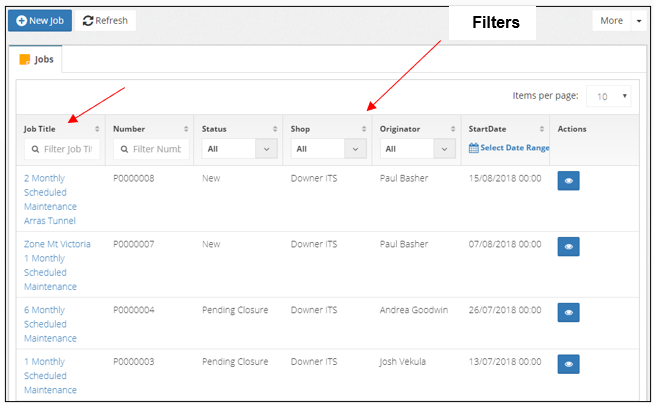Open the 6 Monthly Scheduled Maintenance job link

[50, 324]
